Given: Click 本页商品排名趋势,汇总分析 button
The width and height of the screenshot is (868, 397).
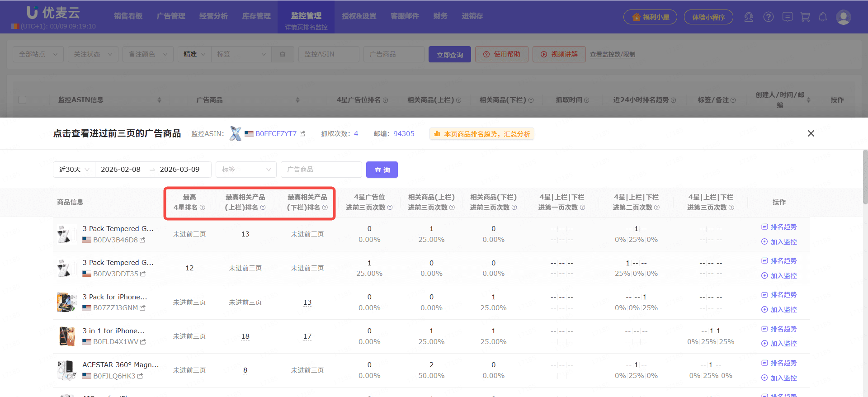Looking at the screenshot, I should pyautogui.click(x=482, y=134).
